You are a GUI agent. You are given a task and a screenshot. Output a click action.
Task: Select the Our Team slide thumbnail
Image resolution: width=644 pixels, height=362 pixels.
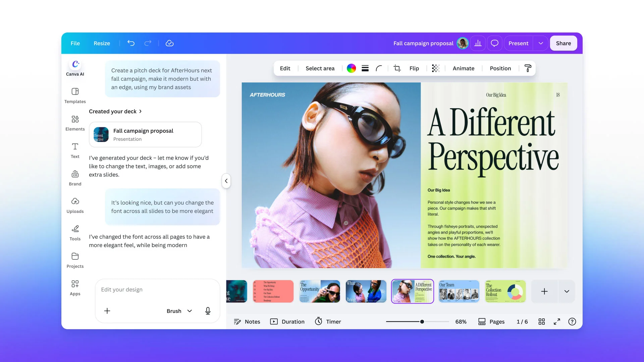[x=459, y=292]
